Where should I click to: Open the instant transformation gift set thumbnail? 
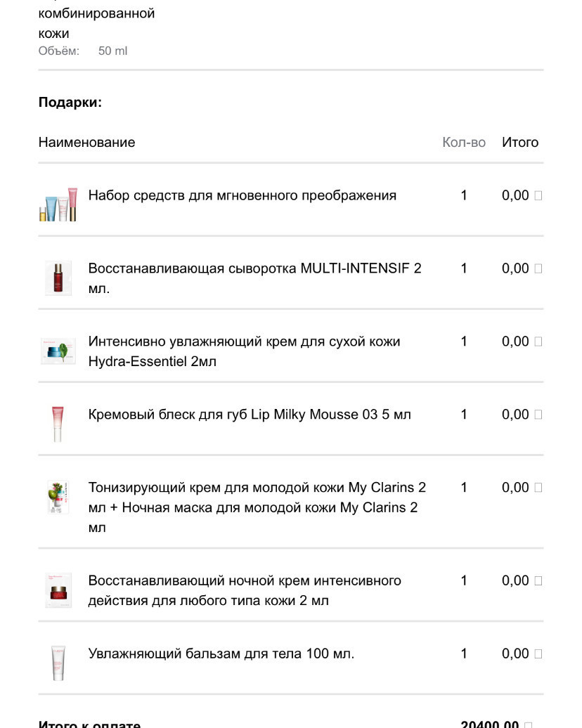(58, 204)
